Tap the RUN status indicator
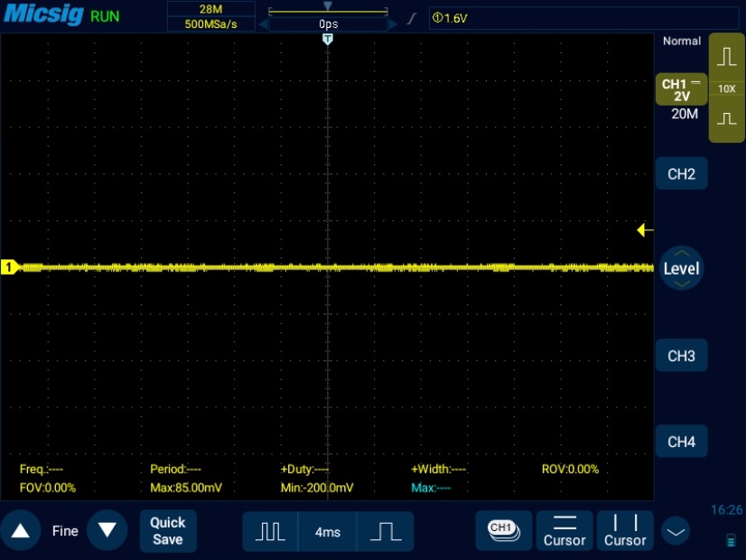Screen dimensions: 746x560 click(105, 16)
